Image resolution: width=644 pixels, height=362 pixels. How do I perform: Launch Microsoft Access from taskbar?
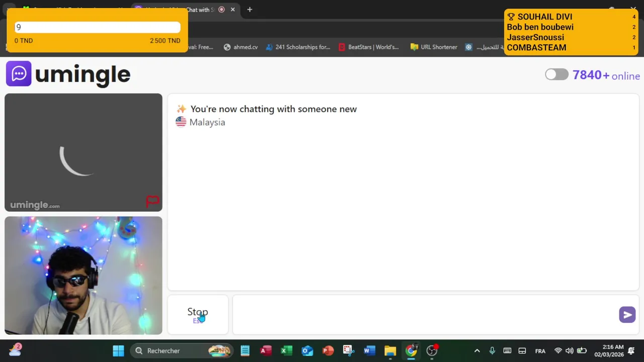tap(266, 350)
